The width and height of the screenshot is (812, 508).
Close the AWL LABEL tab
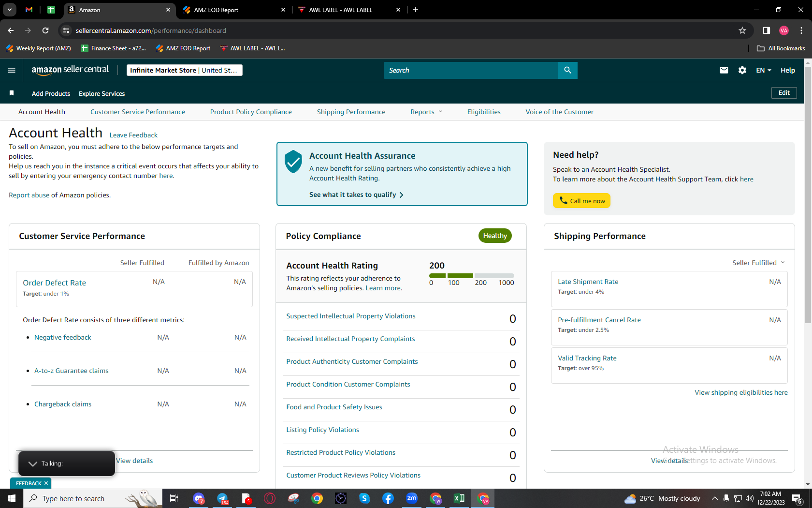[x=398, y=10]
